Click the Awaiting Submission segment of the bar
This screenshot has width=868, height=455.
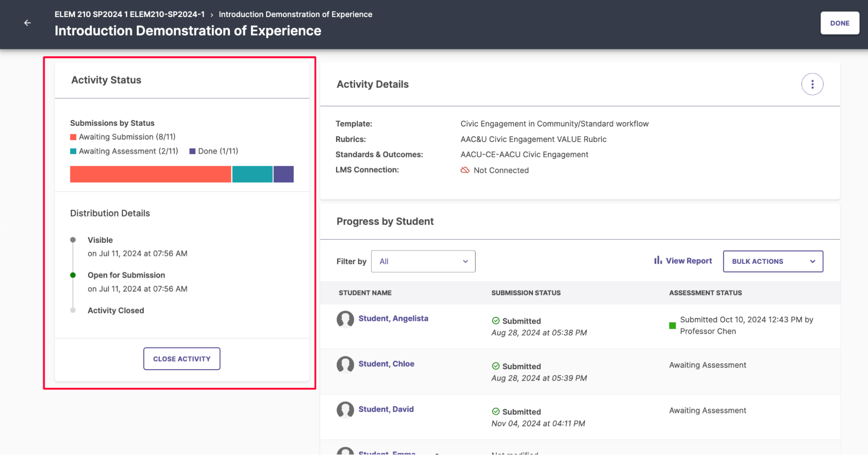pyautogui.click(x=150, y=173)
